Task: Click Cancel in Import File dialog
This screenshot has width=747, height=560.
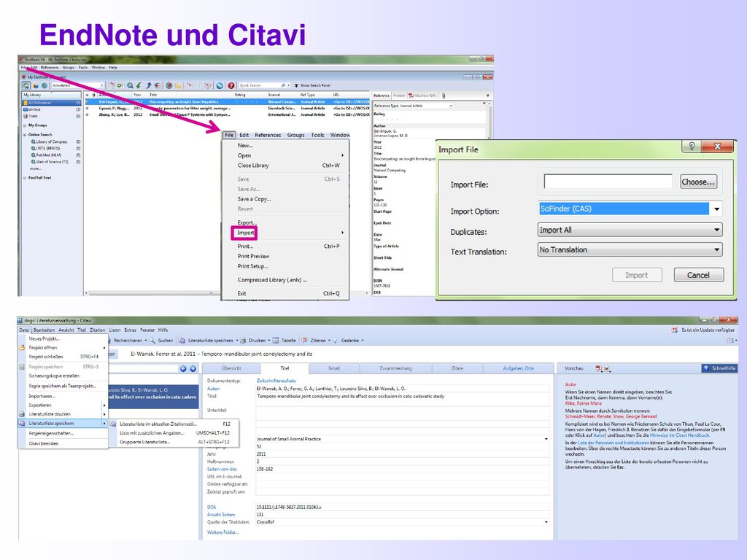Action: click(x=698, y=275)
